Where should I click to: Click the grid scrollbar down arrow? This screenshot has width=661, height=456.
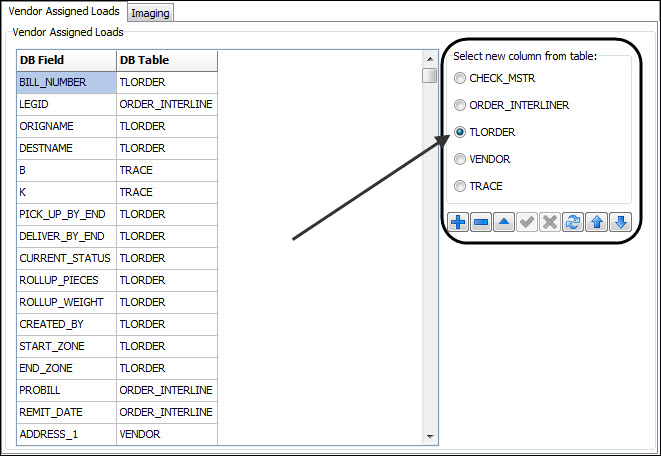430,436
